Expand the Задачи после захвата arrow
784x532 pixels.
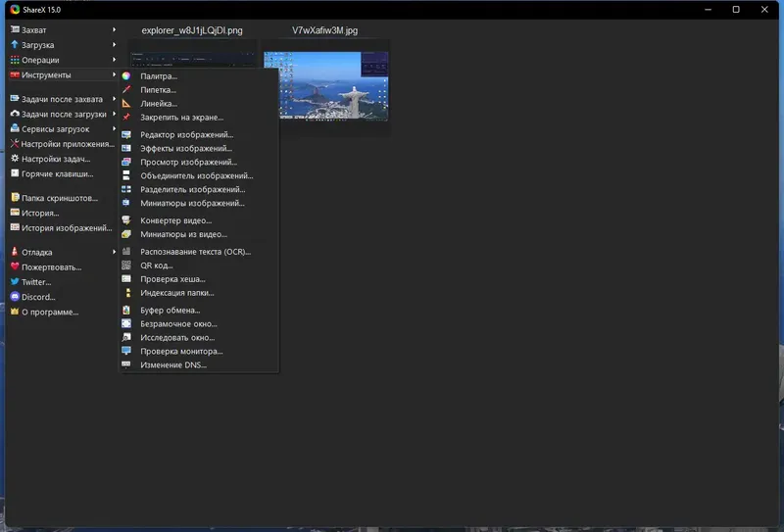click(x=114, y=99)
